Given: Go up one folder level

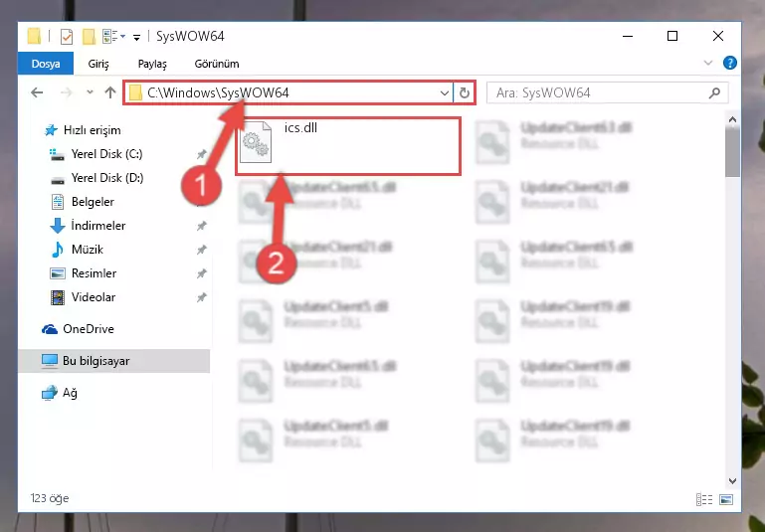Looking at the screenshot, I should click(x=110, y=92).
